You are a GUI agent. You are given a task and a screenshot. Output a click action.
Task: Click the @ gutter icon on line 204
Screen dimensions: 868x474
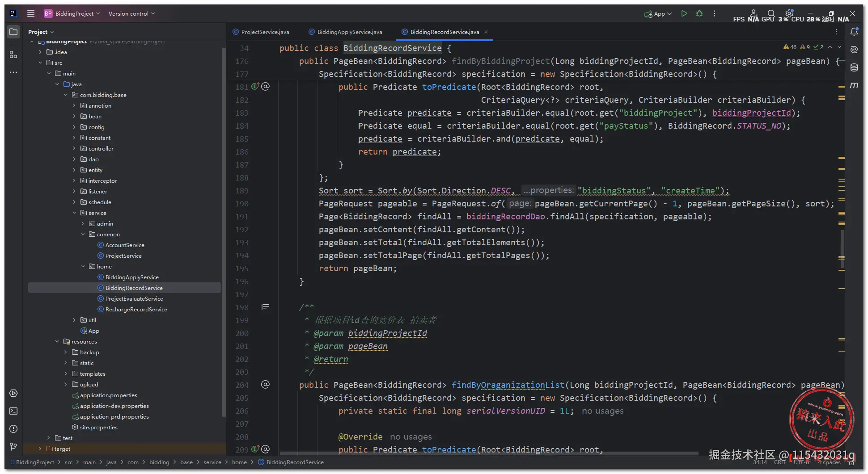click(x=265, y=384)
